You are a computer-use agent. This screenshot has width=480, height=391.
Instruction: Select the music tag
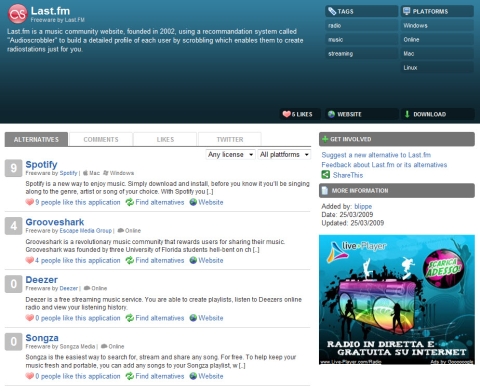click(362, 39)
